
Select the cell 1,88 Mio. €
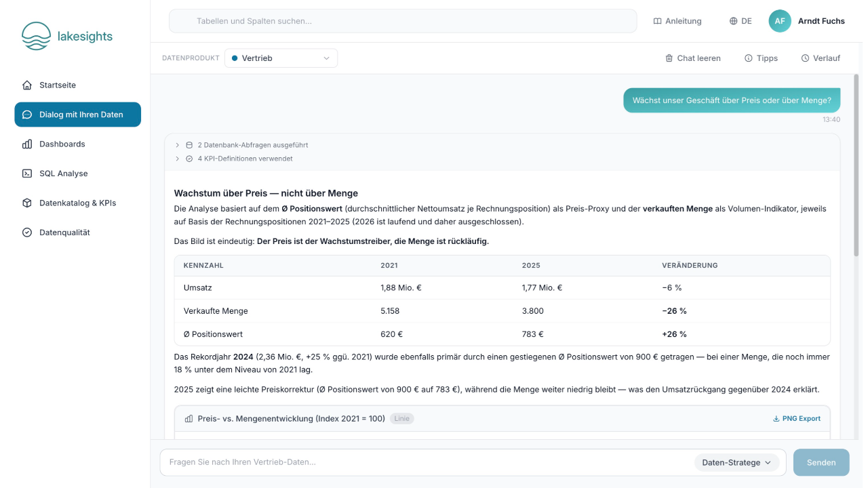coord(401,288)
